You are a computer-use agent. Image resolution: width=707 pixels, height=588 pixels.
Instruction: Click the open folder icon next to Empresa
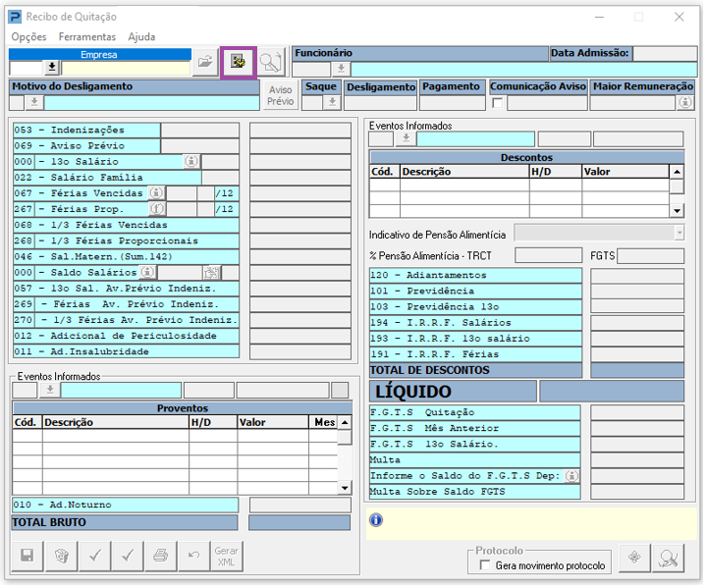[204, 62]
